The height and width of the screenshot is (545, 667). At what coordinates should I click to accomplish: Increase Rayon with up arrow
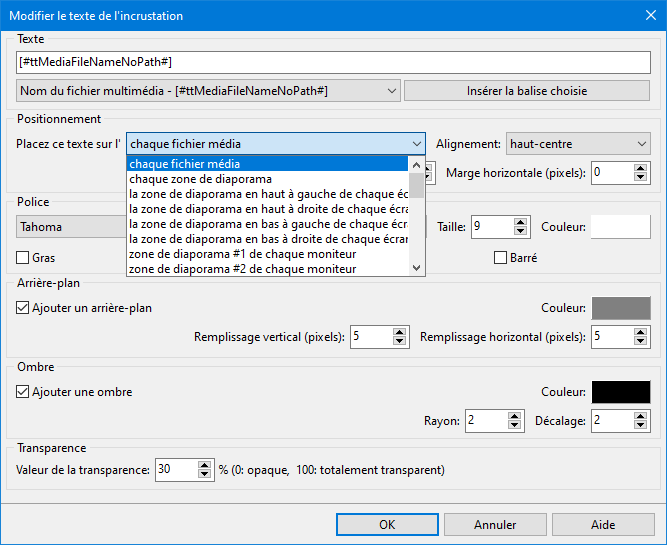514,416
